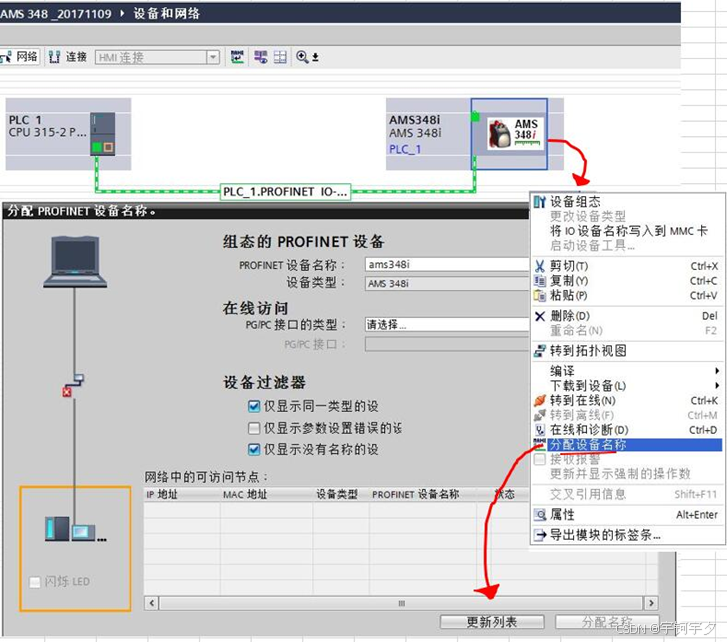This screenshot has width=727, height=642.
Task: Click the horizontal scrollbar right arrow
Action: point(651,603)
